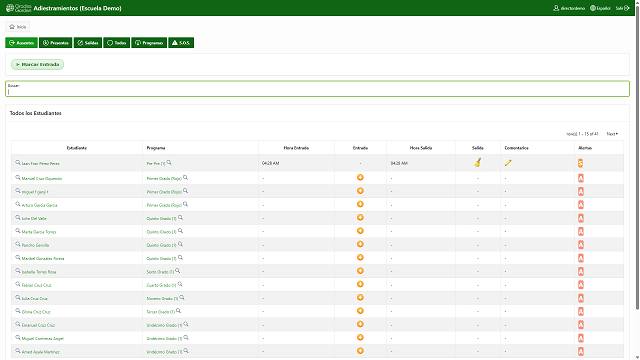This screenshot has height=360, width=640.
Task: Mark entry for Fabian Cruz Cruz
Action: click(x=360, y=284)
